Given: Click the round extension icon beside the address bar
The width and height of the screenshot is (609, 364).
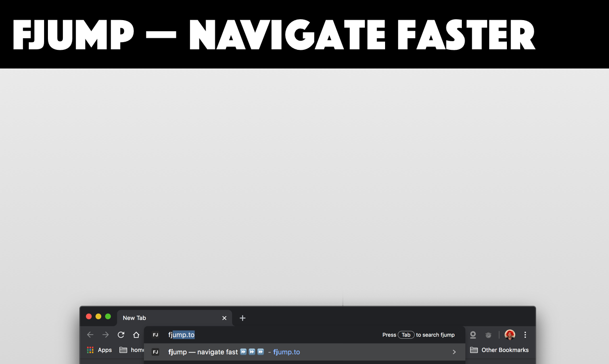Looking at the screenshot, I should [473, 335].
